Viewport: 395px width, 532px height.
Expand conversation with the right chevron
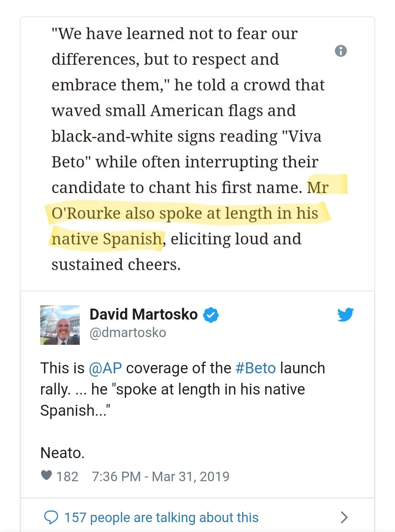click(x=344, y=517)
